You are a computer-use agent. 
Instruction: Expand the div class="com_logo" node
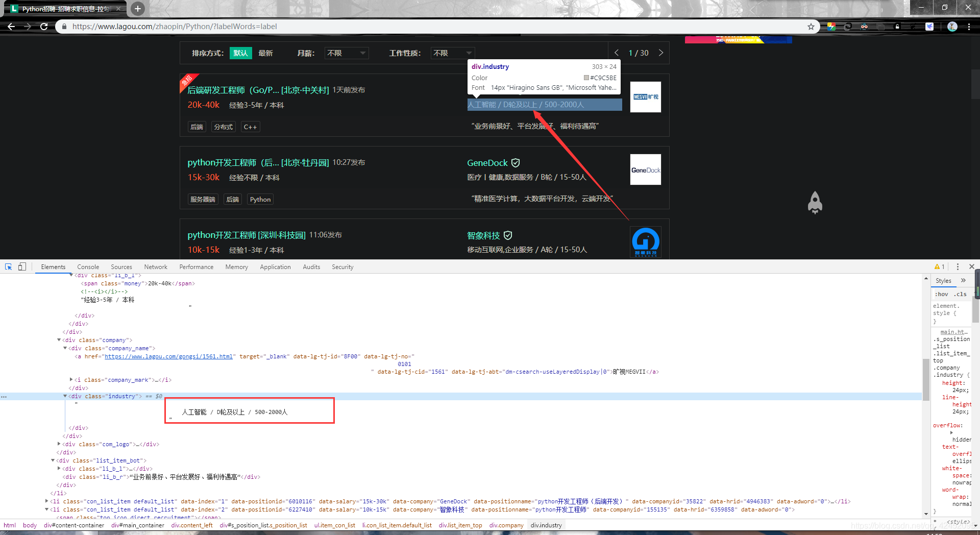click(59, 444)
